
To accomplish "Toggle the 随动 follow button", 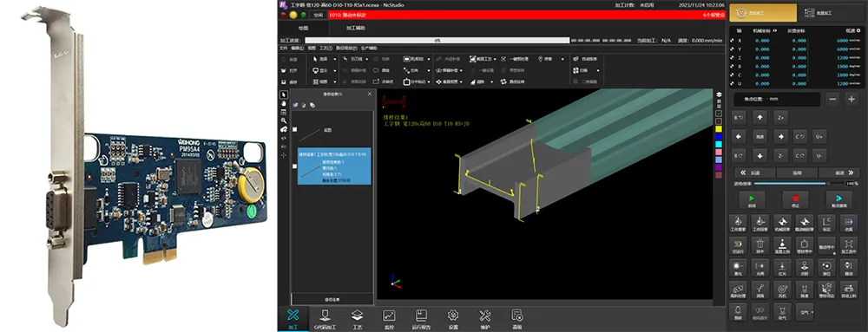I will pyautogui.click(x=848, y=268).
